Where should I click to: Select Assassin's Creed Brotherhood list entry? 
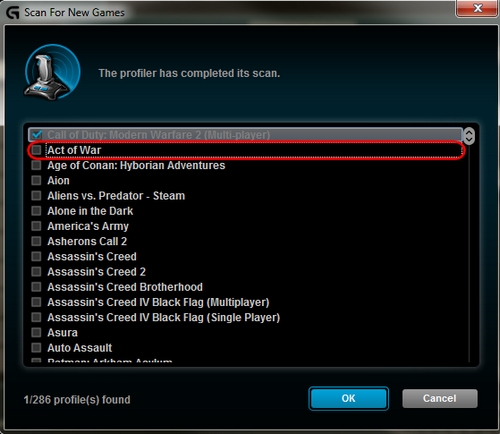pos(125,287)
